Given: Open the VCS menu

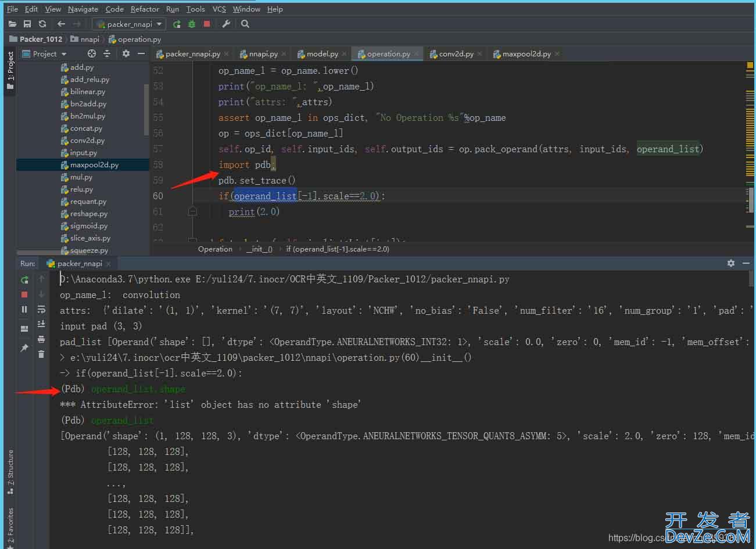Looking at the screenshot, I should click(x=219, y=9).
